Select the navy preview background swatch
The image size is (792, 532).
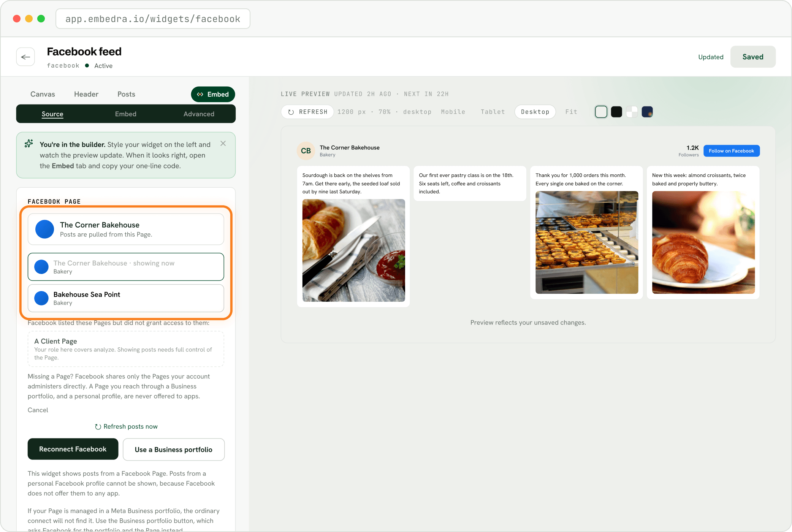(647, 112)
